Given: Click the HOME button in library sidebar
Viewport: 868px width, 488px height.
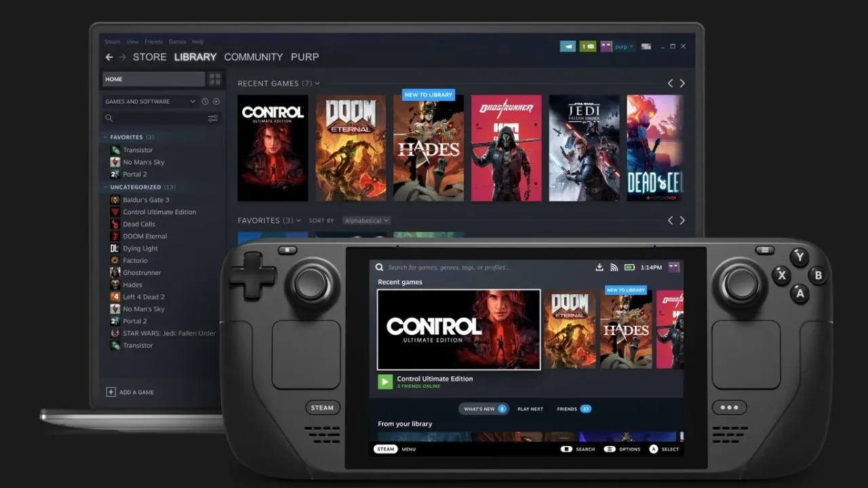Looking at the screenshot, I should (x=153, y=79).
